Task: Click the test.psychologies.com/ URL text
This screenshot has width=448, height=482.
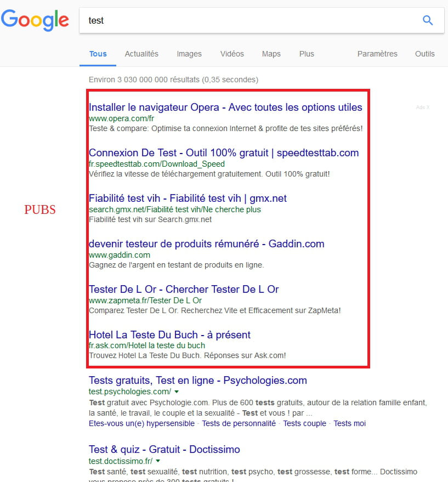Action: [x=130, y=392]
